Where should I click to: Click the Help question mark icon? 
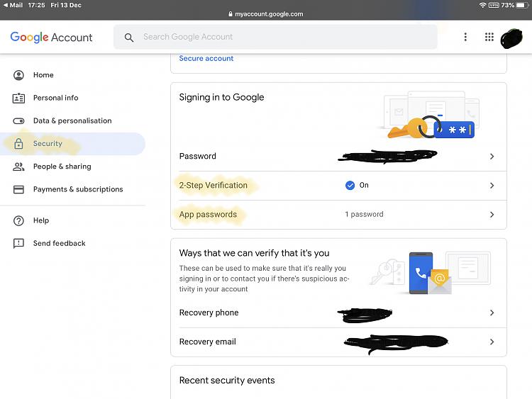click(x=18, y=220)
